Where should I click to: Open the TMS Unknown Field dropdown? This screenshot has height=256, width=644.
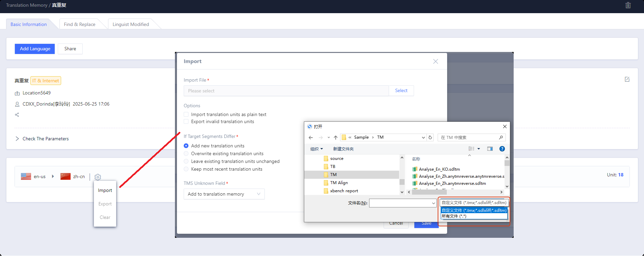224,194
